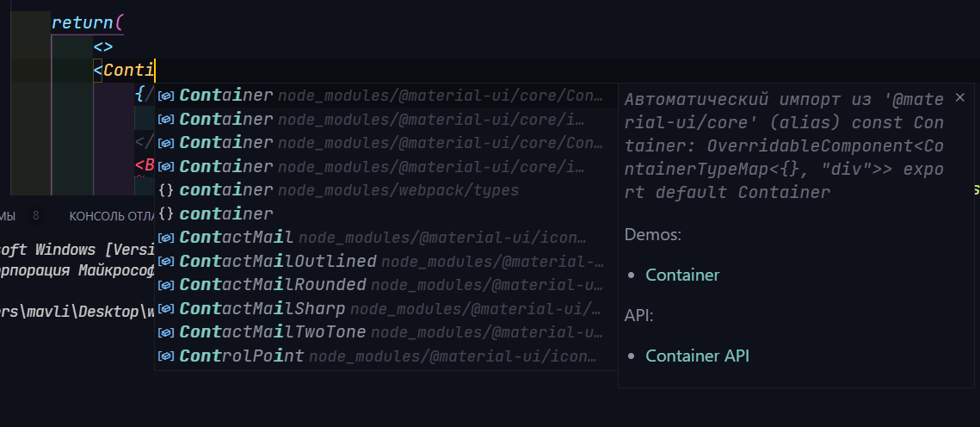Click the return( code line

(x=88, y=23)
